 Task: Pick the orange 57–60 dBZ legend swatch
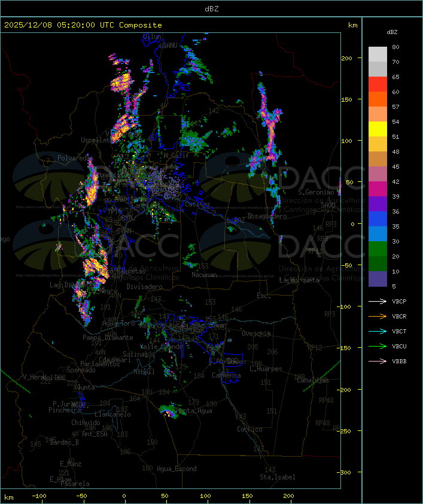(378, 99)
